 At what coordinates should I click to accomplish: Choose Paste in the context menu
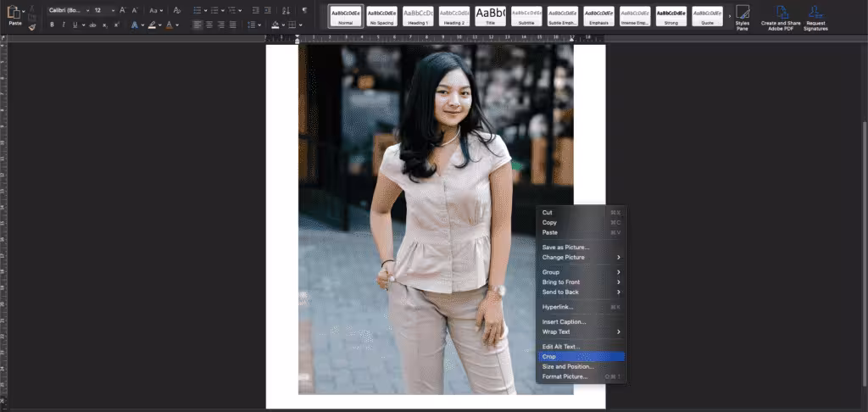tap(581, 232)
